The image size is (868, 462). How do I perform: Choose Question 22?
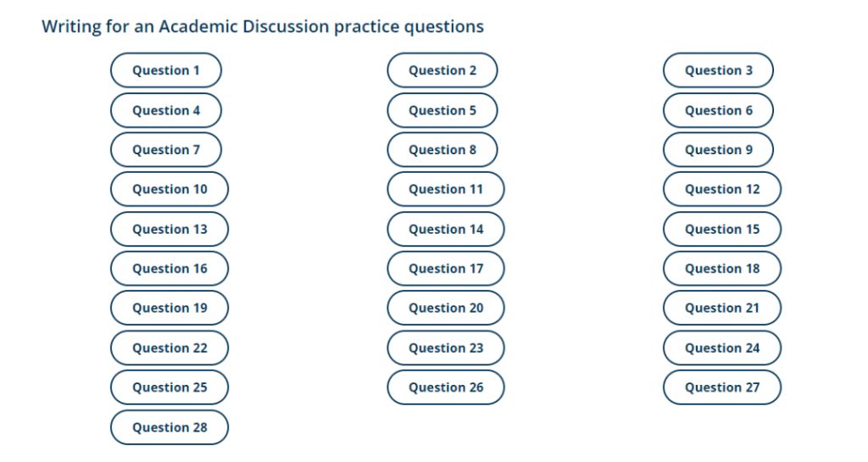click(170, 348)
